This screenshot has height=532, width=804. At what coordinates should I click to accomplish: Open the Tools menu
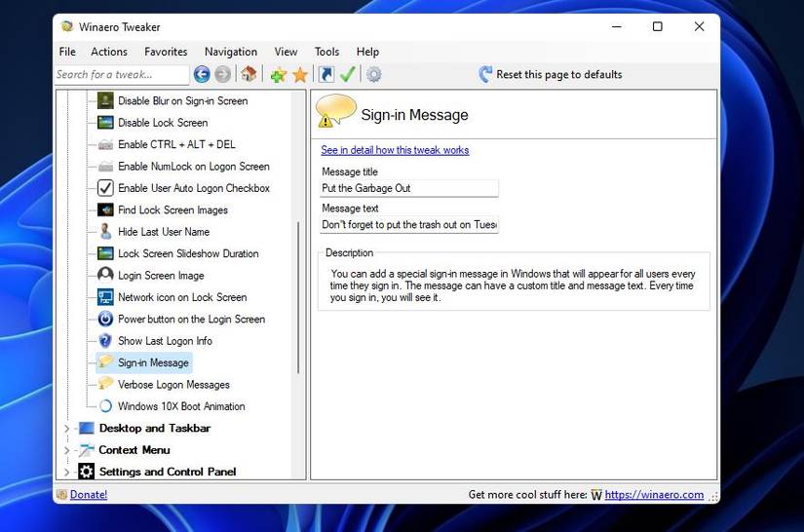326,52
